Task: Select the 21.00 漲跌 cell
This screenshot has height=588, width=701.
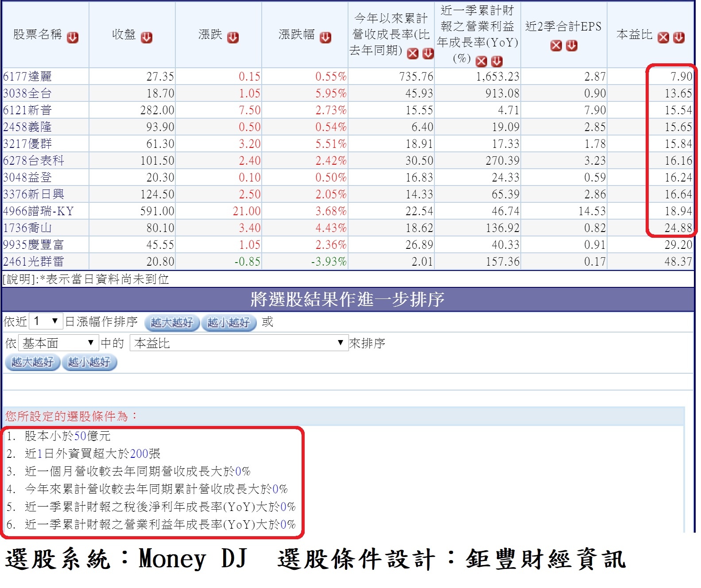Action: [x=218, y=211]
